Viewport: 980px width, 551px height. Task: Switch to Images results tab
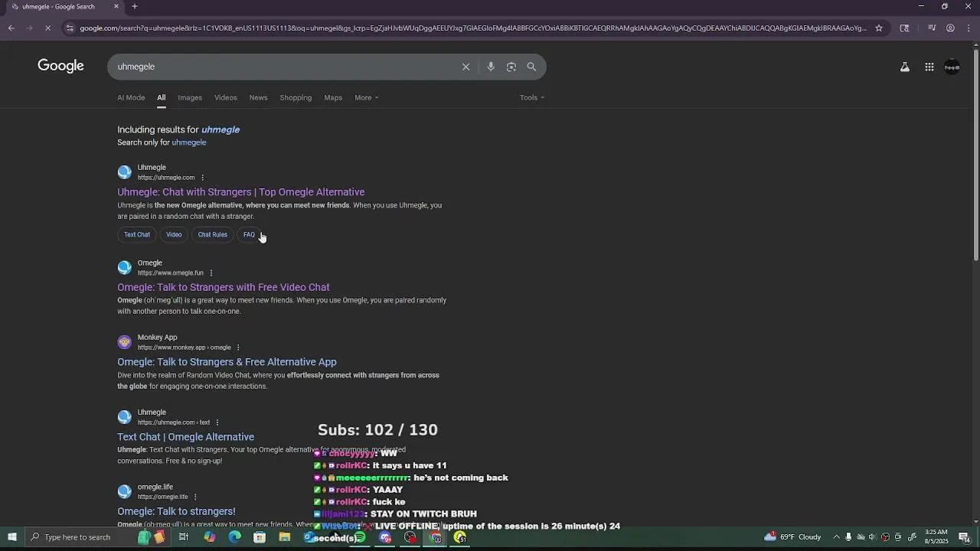coord(190,98)
